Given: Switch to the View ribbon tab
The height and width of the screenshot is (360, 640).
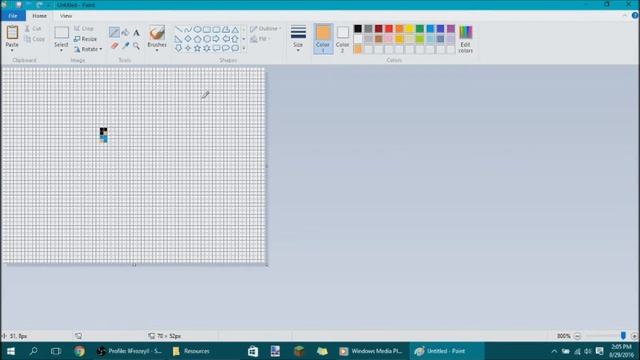Looking at the screenshot, I should tap(66, 16).
